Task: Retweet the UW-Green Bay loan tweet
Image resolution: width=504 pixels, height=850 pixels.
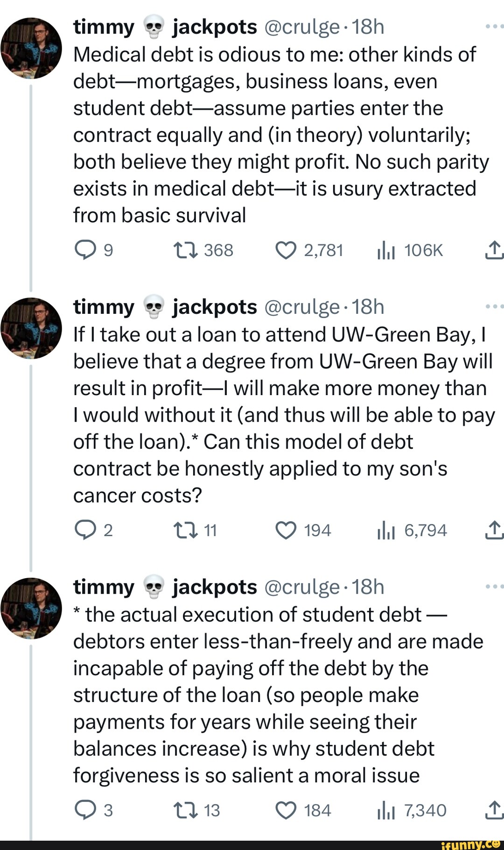Action: point(186,531)
